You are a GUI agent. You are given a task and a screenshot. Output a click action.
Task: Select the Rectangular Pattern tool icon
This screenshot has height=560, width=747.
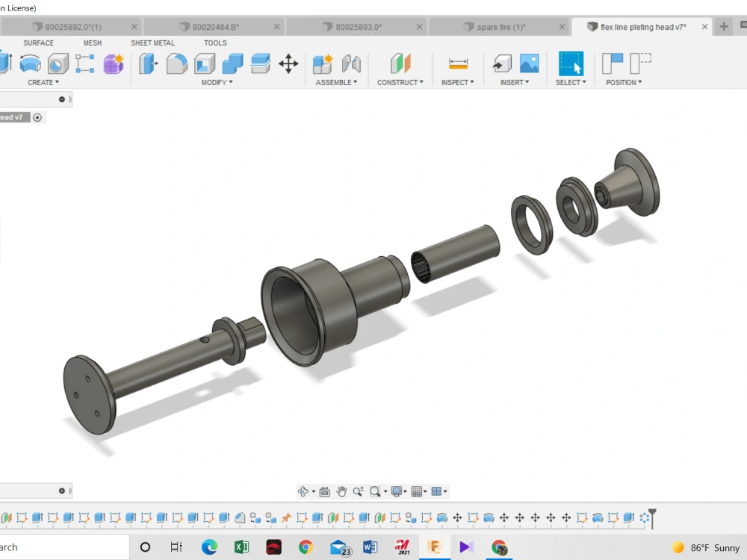click(x=85, y=63)
